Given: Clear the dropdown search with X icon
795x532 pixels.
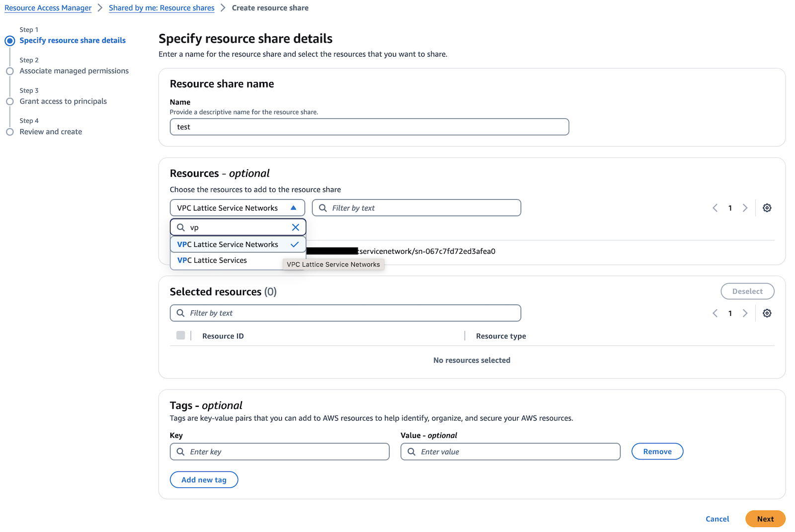Looking at the screenshot, I should point(296,228).
